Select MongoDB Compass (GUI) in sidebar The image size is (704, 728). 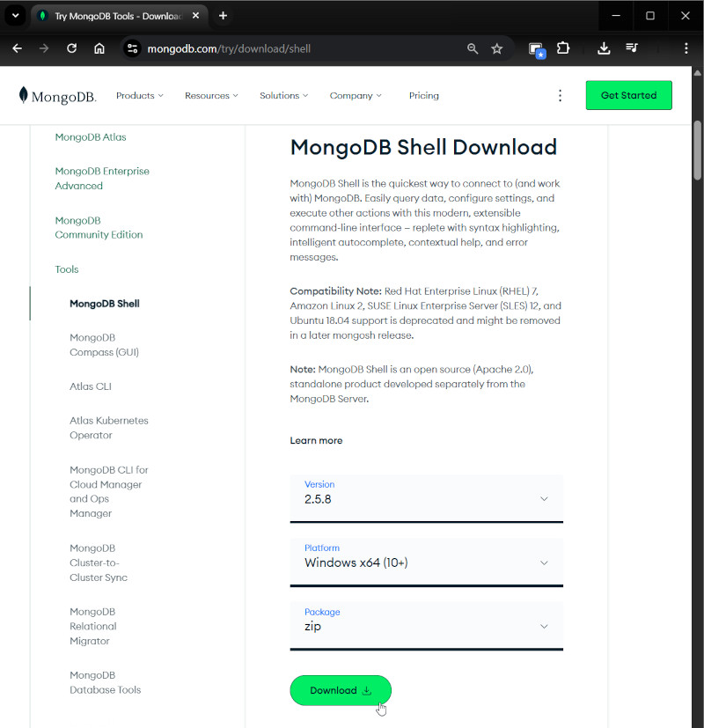[x=104, y=345]
